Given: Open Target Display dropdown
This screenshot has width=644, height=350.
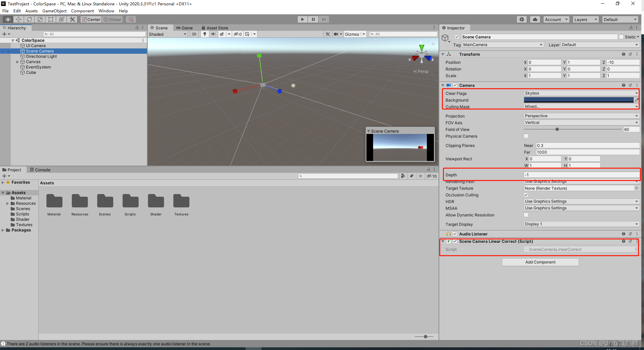Looking at the screenshot, I should (581, 224).
